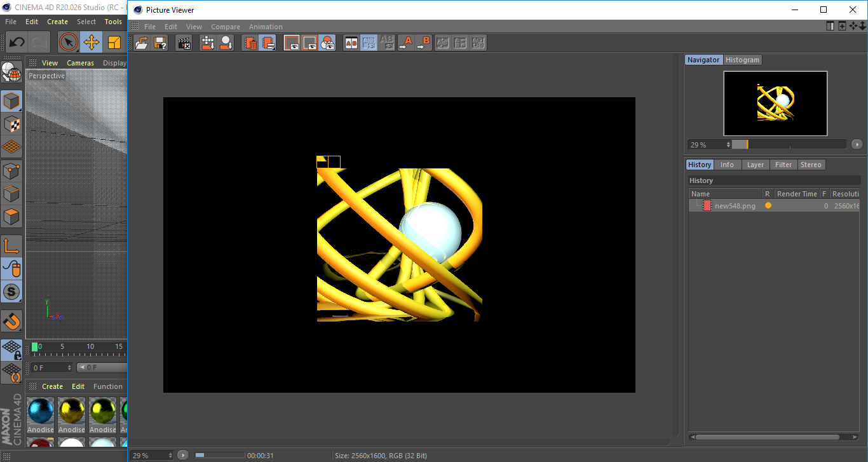This screenshot has width=868, height=462.
Task: Click the grid with arrow render icon
Action: 208,43
